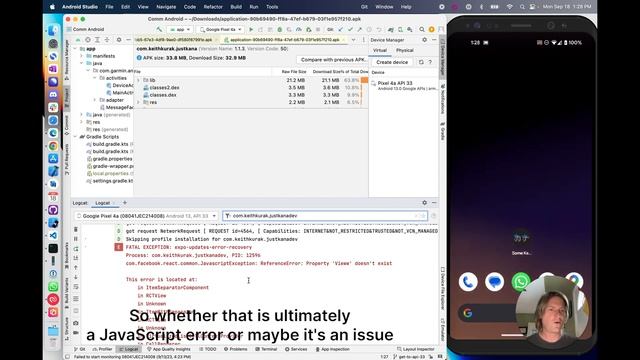Click the get-to-api-33 git branch in status bar
The image size is (640, 360).
[409, 357]
